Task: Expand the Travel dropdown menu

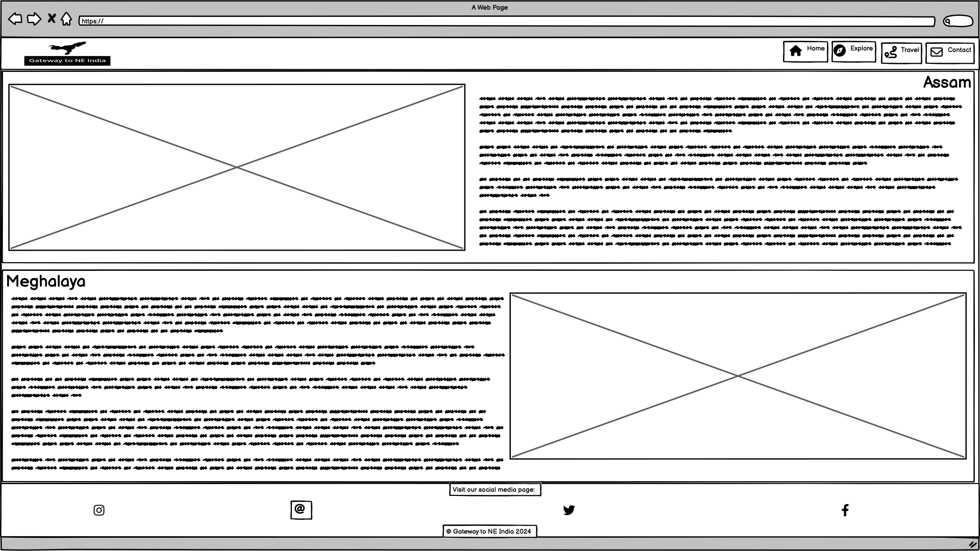Action: (901, 52)
